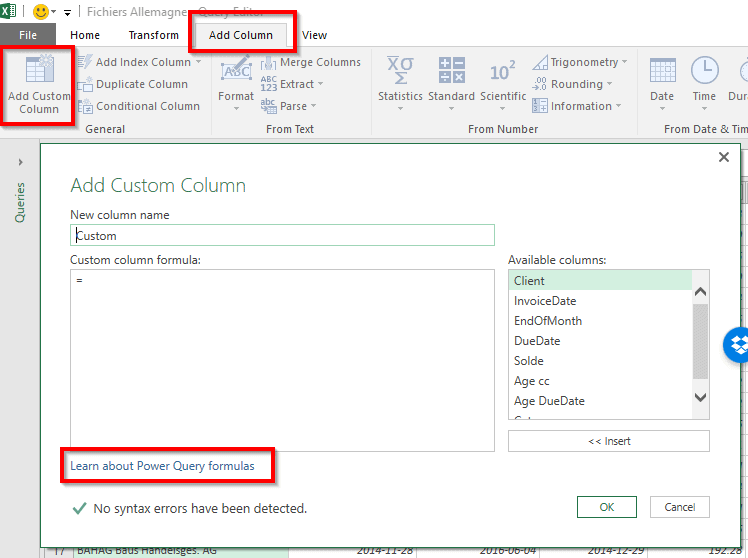Expand the Add Index Column dropdown
The width and height of the screenshot is (748, 558).
click(198, 62)
